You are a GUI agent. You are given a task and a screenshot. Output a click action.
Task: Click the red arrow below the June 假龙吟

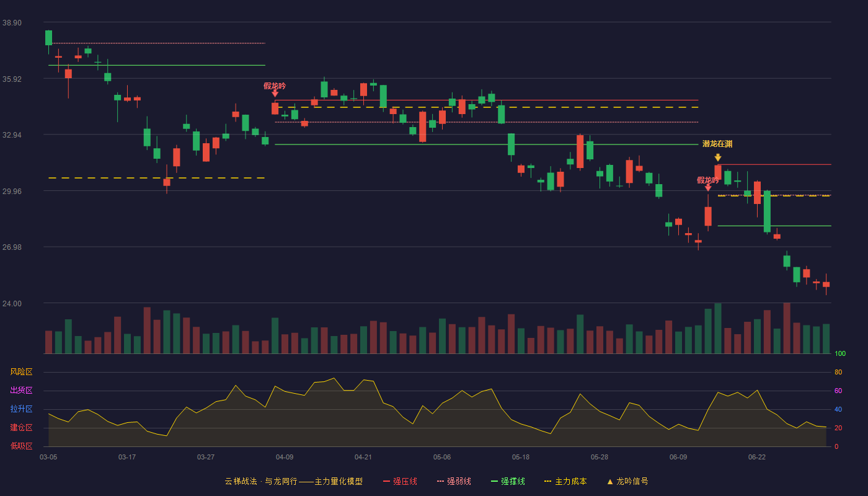point(708,188)
